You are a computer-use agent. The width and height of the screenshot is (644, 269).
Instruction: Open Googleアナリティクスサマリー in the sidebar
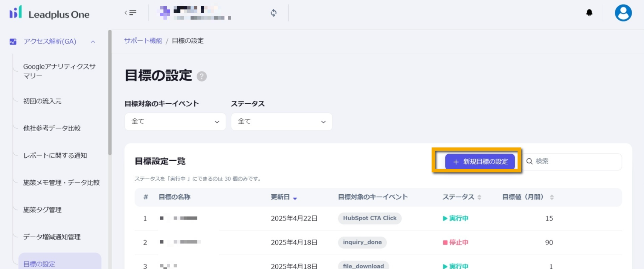tap(59, 71)
